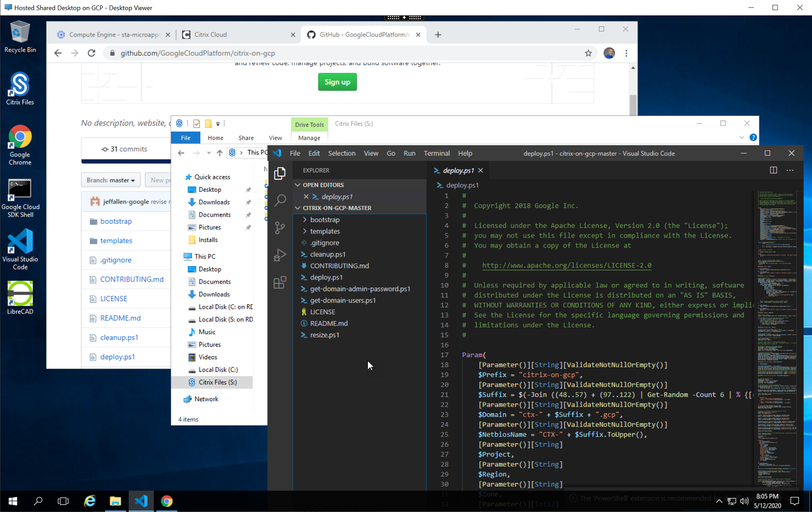
Task: Open Chrome three-dot menu
Action: pyautogui.click(x=627, y=53)
